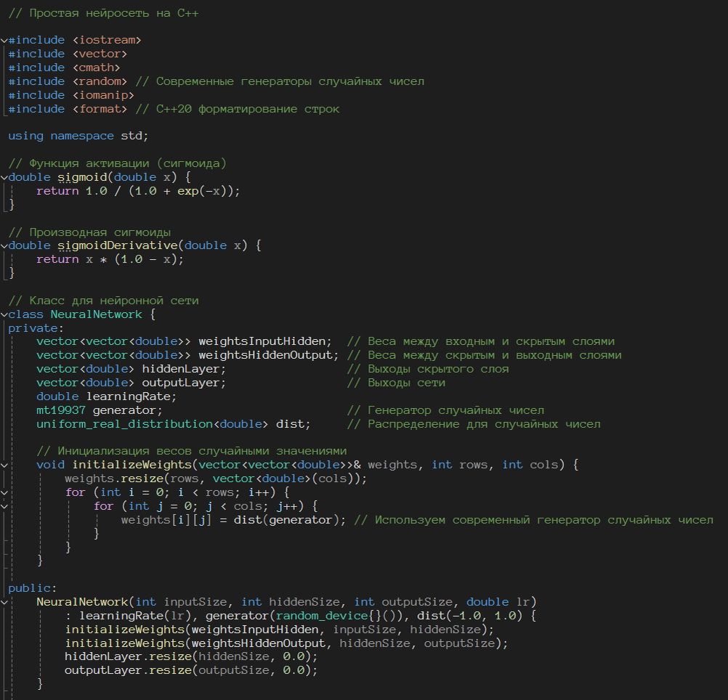Click 'dist(generator);' in weights assignment

tap(290, 520)
